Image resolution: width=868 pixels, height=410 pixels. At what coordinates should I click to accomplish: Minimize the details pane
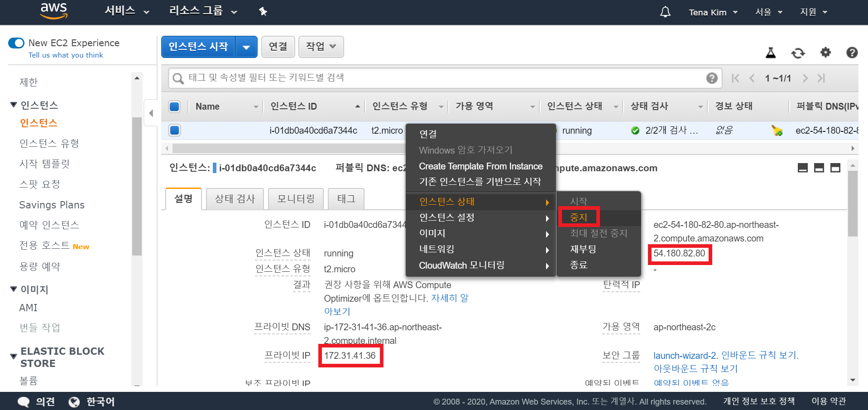803,168
